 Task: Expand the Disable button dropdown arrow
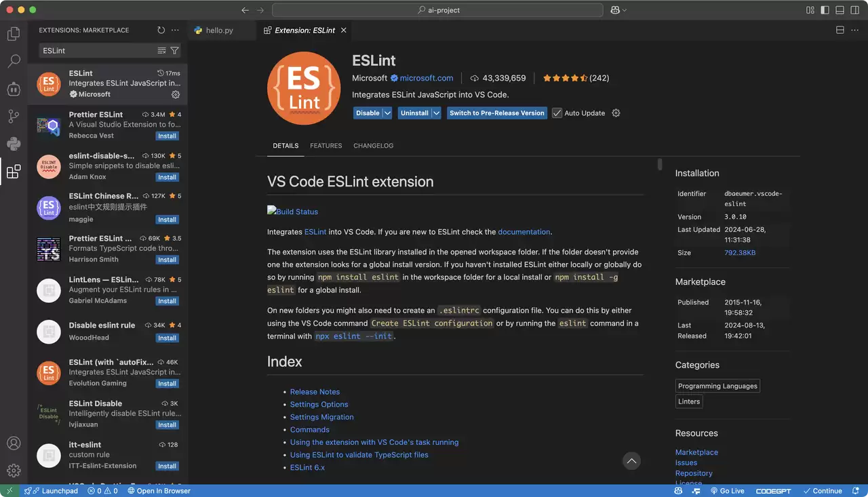pos(388,113)
